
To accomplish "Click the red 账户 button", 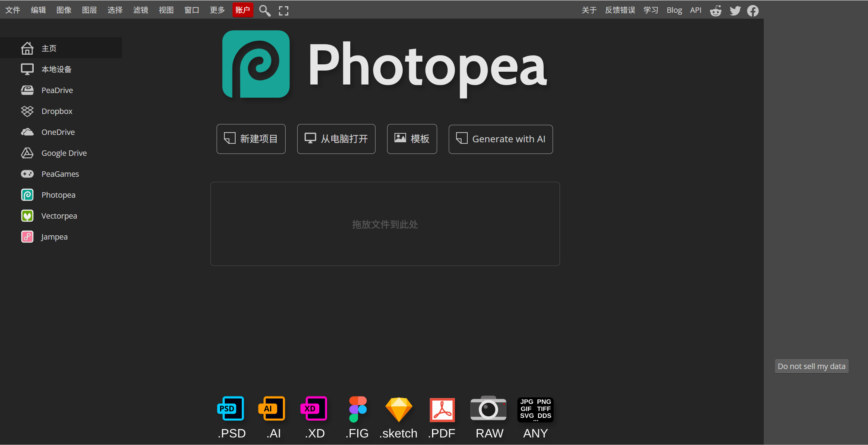I will pos(243,10).
